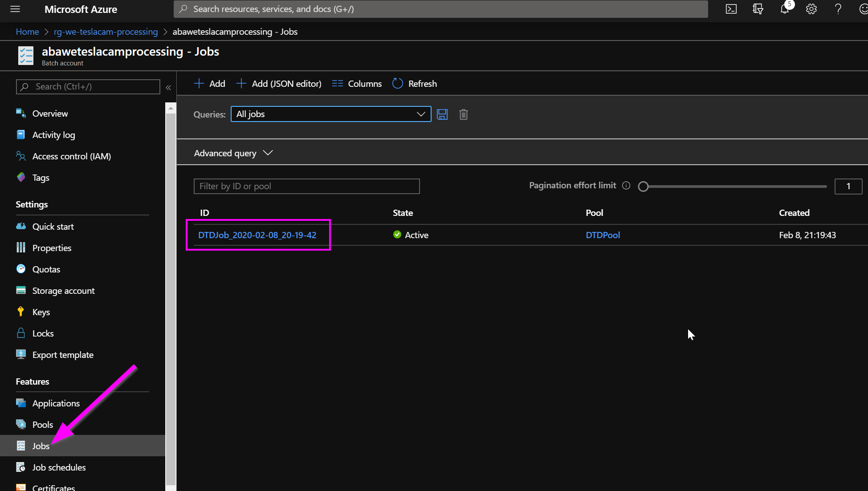
Task: Click the pagination limit value box
Action: tap(848, 186)
